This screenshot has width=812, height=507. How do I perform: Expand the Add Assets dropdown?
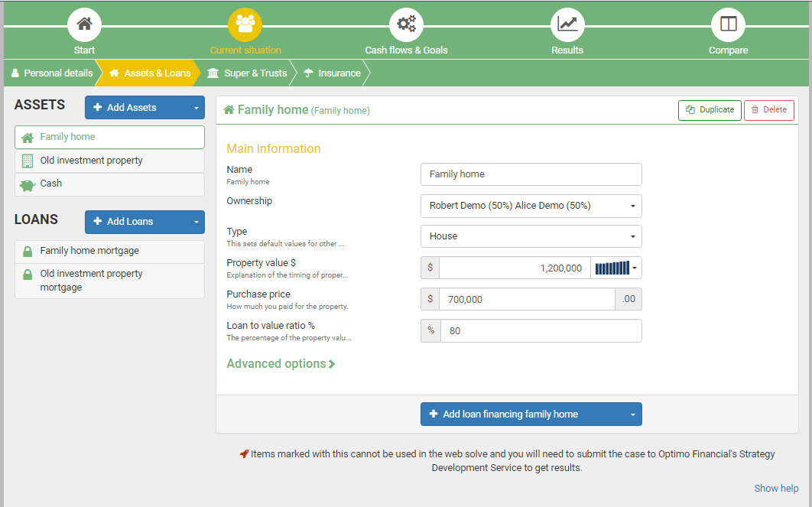click(197, 108)
